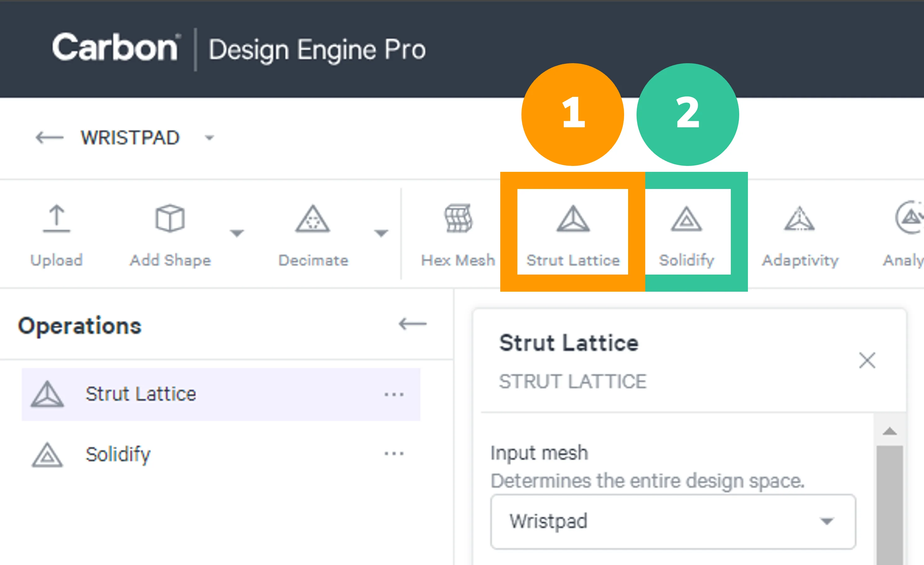Go back using arrow beside WRISTPAD
Image resolution: width=924 pixels, height=565 pixels.
coord(49,138)
